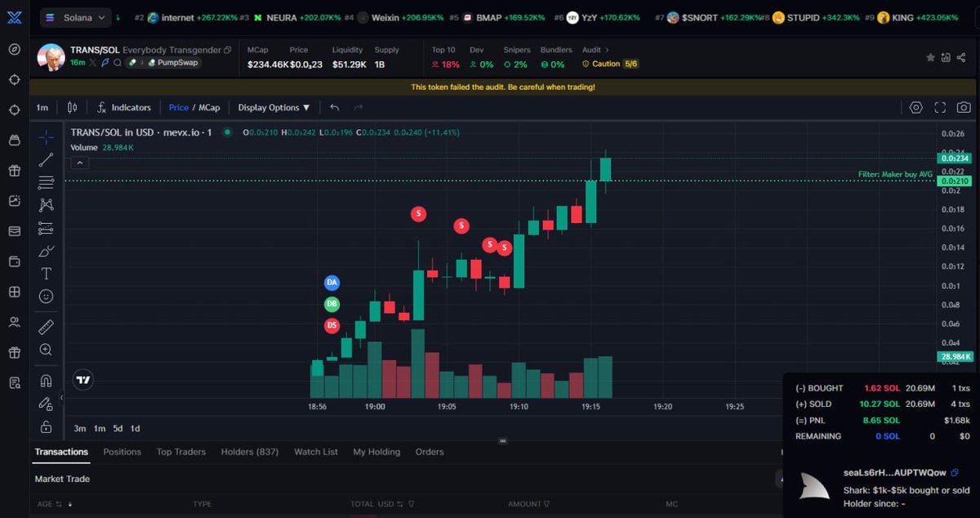Open the Watch List tab

tap(316, 452)
